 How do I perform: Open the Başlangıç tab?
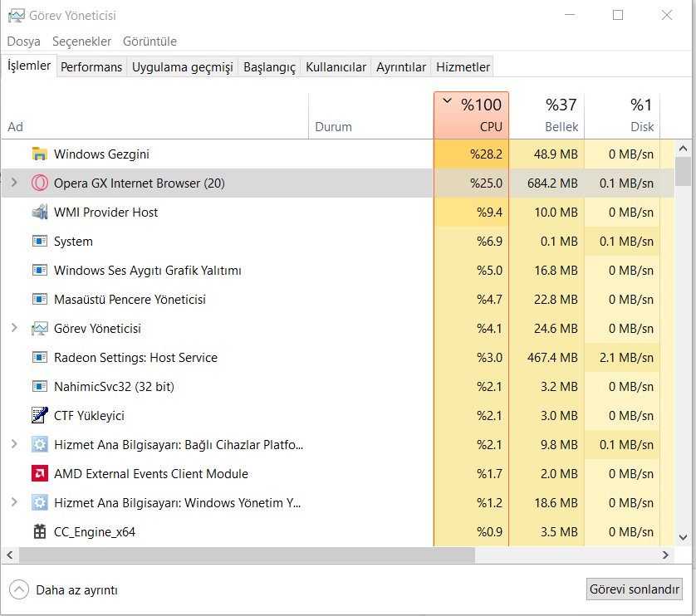[x=269, y=67]
